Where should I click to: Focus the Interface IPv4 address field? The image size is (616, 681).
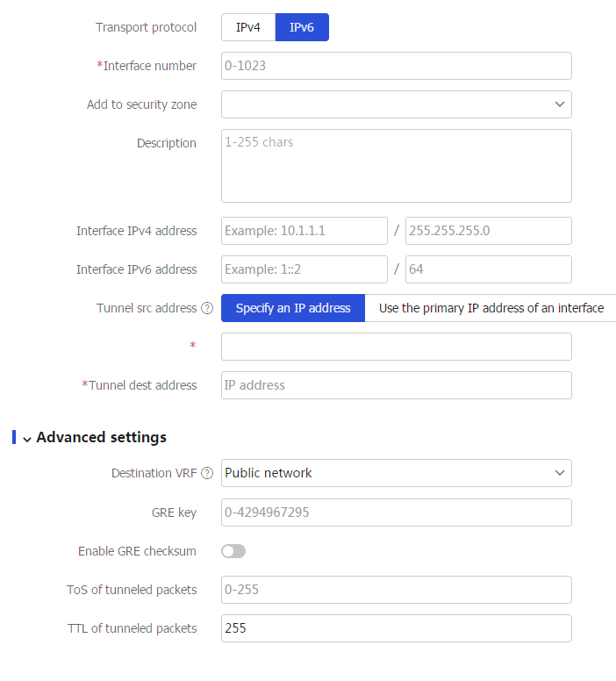point(304,231)
